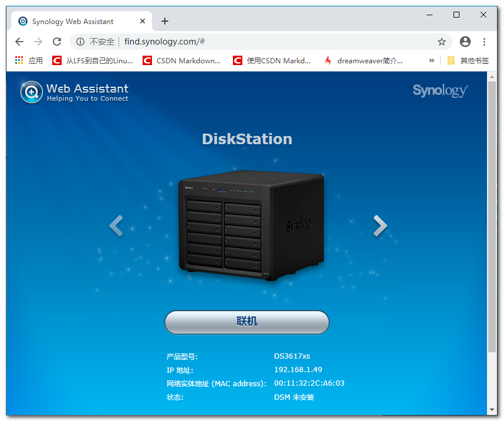504x422 pixels.
Task: Click the status value DSM 未安装
Action: [x=294, y=397]
